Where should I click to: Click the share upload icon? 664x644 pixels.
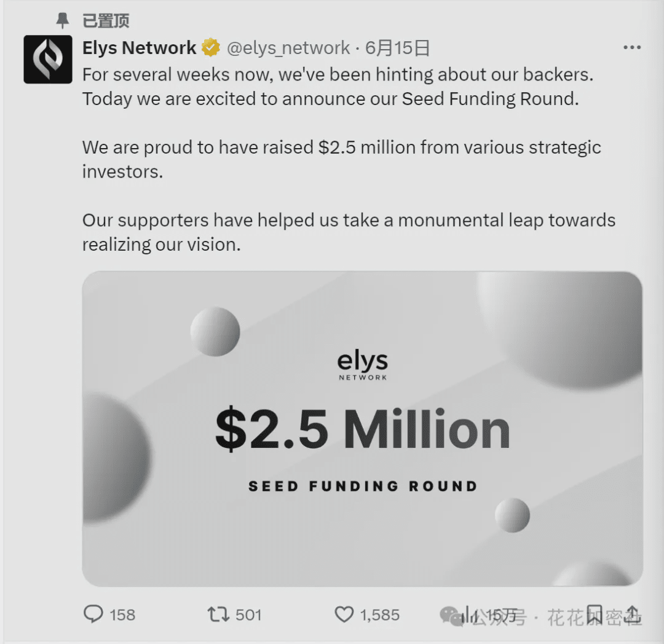[633, 614]
